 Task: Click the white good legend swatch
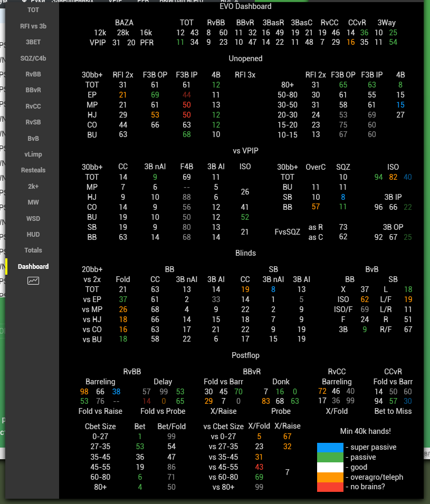click(330, 467)
